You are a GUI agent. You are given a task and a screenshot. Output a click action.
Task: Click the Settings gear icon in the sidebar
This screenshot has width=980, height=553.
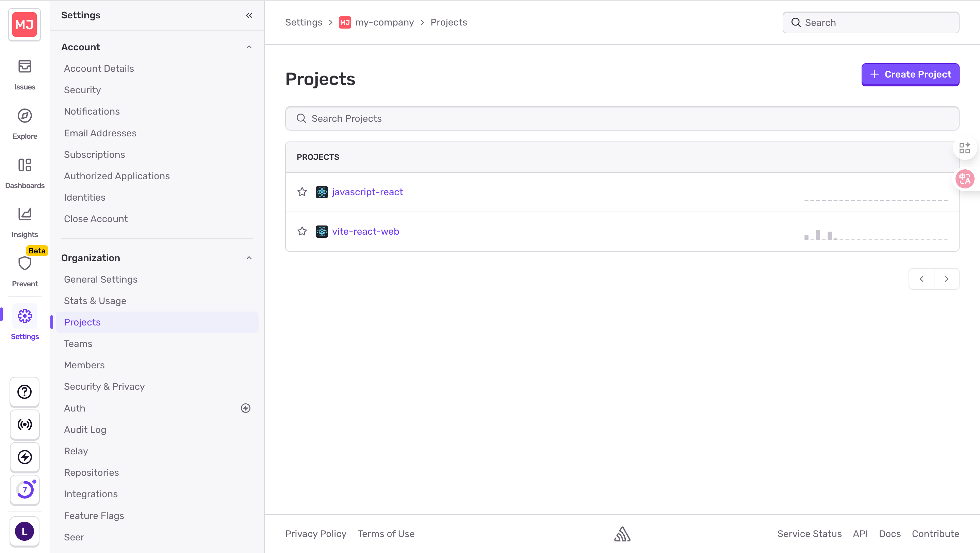click(25, 316)
